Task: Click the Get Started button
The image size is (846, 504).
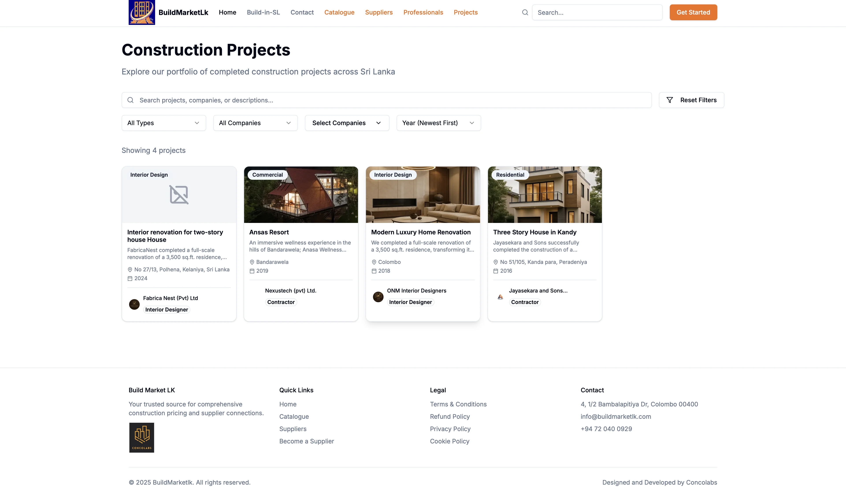Action: (x=693, y=12)
